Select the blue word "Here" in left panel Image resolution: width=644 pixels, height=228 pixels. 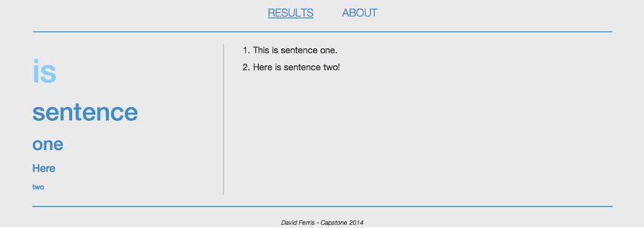pyautogui.click(x=44, y=168)
